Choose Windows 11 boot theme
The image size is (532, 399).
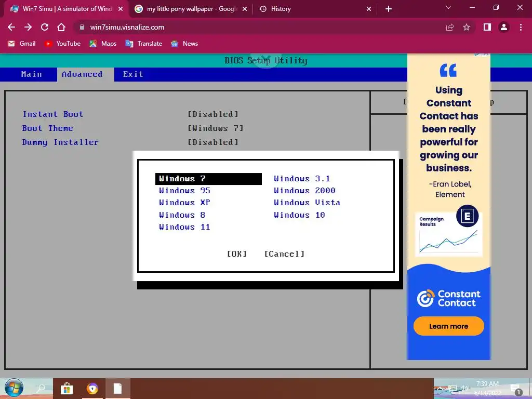[184, 227]
